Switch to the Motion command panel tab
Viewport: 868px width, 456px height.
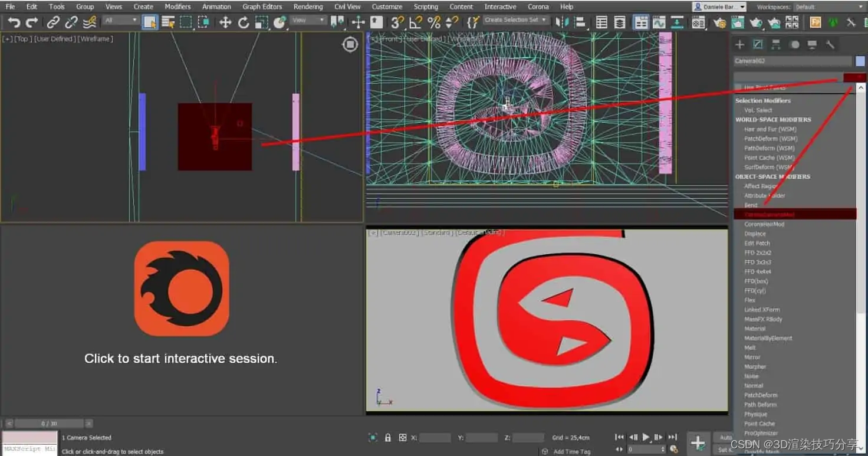[794, 45]
